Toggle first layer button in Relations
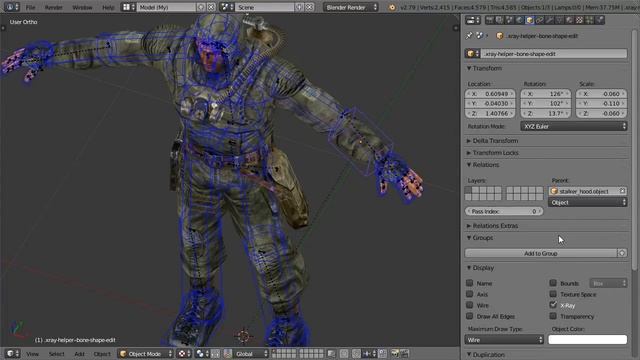This screenshot has width=640, height=360. pos(468,190)
